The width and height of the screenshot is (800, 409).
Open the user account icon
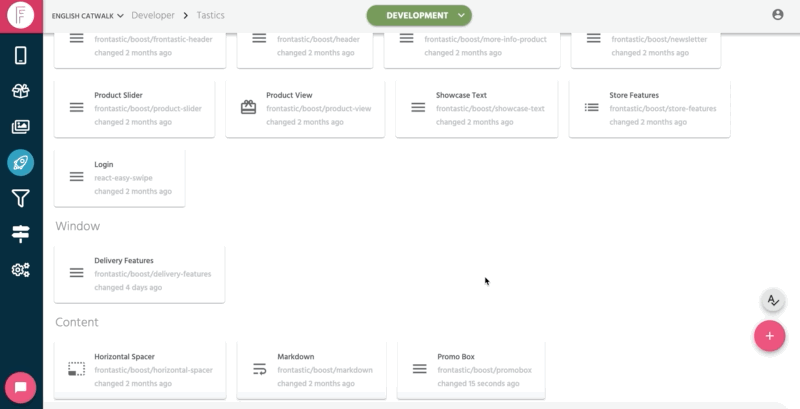[x=778, y=15]
